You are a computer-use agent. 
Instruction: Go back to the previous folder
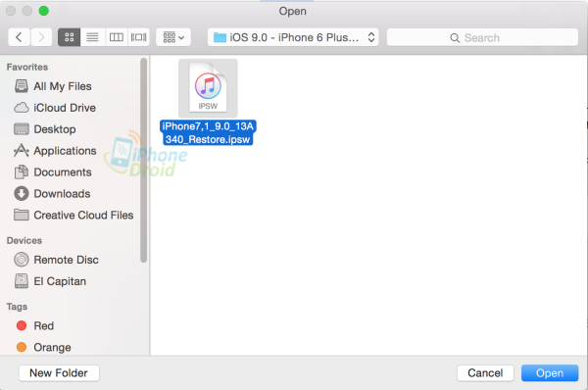pos(20,37)
